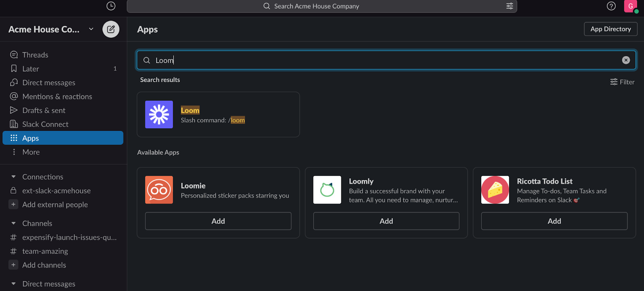Click the plus icon beside Add channels
644x291 pixels.
pyautogui.click(x=13, y=265)
